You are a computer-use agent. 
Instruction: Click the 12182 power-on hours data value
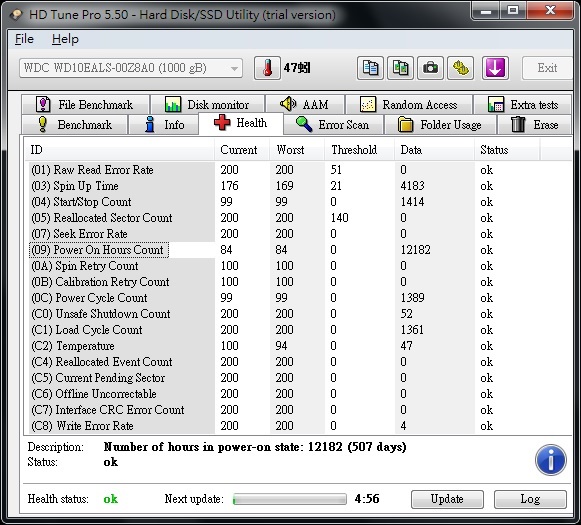(x=415, y=250)
